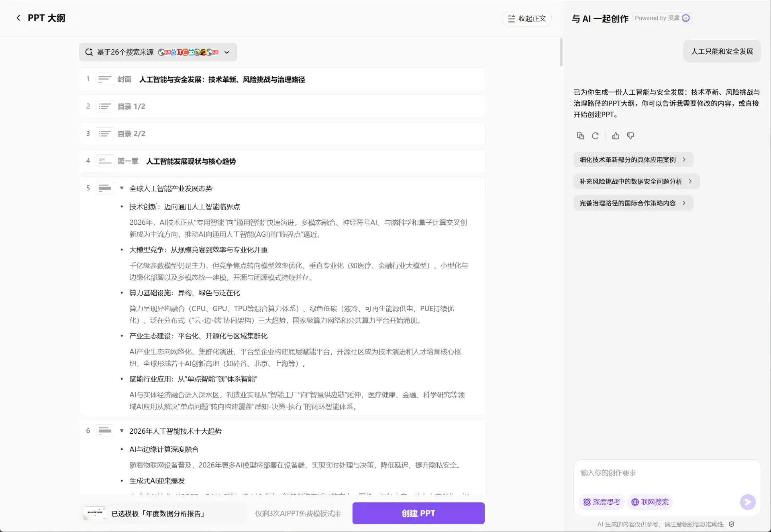Click the 创建 PPT button
771x532 pixels.
click(x=418, y=513)
